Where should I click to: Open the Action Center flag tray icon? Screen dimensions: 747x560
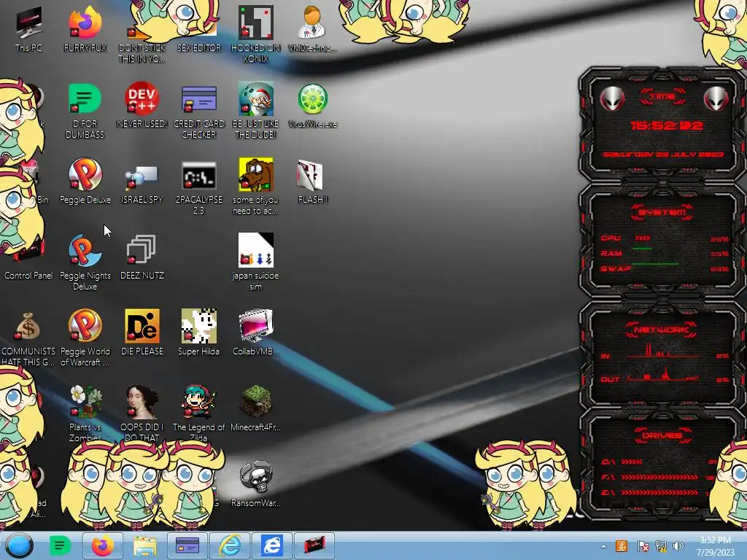(x=643, y=547)
